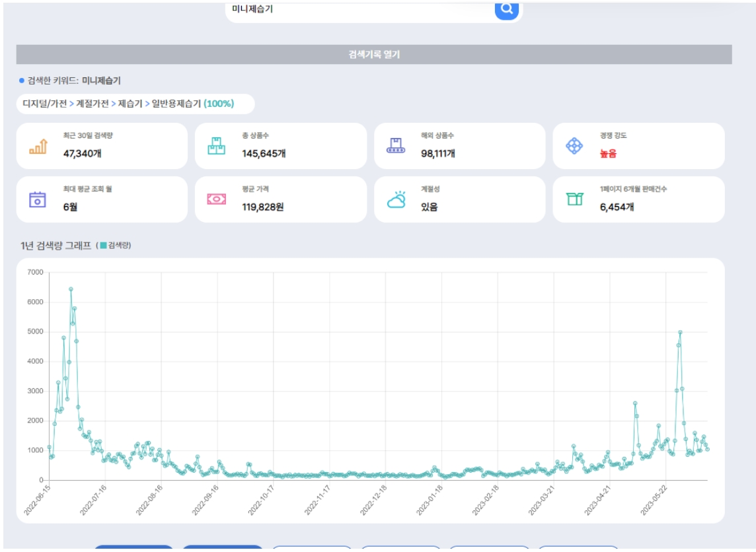Screen dimensions: 756x552
Task: Click the box icon for 총 상품수
Action: point(217,146)
